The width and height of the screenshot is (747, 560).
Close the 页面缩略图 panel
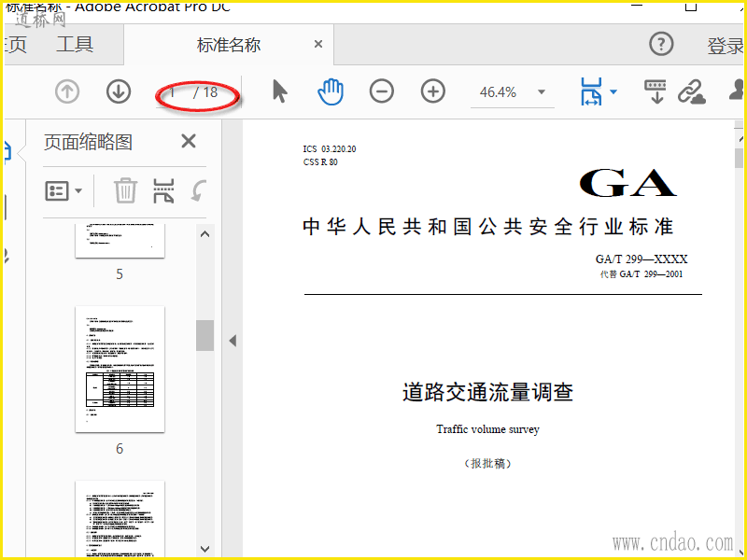tap(189, 141)
